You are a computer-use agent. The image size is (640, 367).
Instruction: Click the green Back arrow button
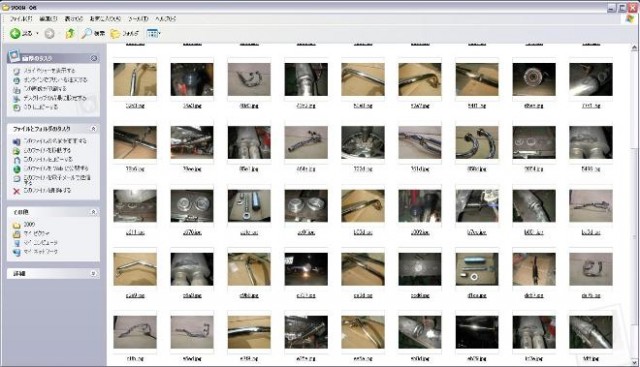click(16, 33)
